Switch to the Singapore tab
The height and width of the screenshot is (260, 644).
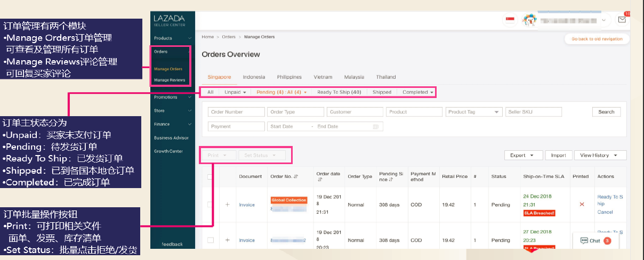(220, 77)
